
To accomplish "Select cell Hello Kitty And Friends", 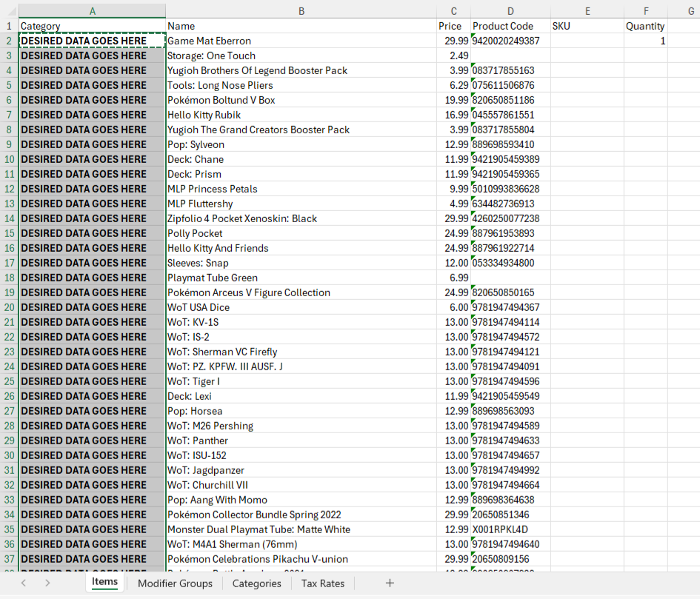I will (301, 248).
